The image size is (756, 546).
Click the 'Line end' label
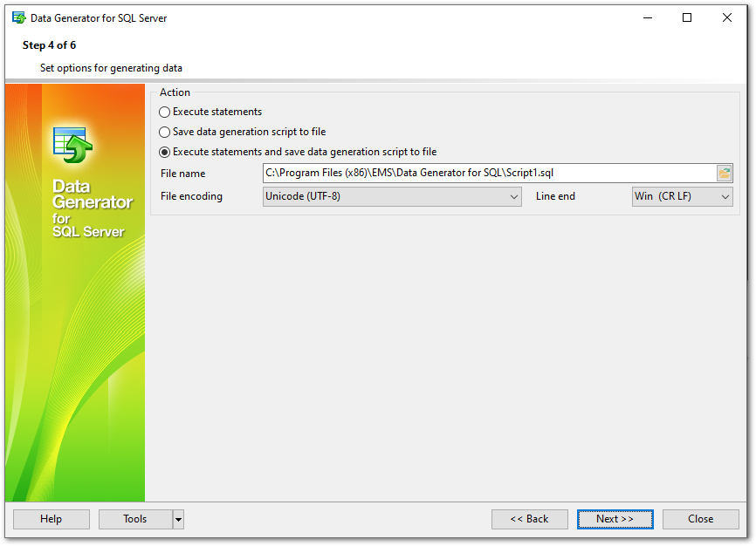pos(555,196)
